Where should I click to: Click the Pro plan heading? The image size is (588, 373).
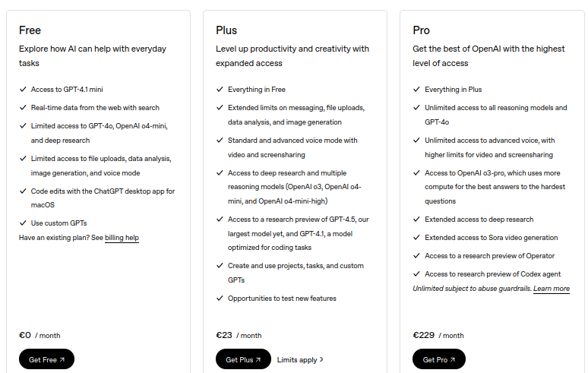pos(421,30)
